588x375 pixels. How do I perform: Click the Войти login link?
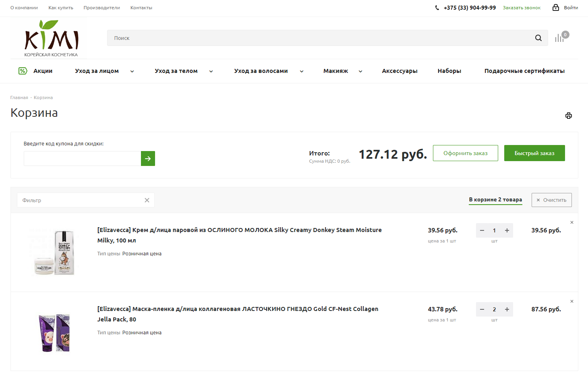(571, 8)
